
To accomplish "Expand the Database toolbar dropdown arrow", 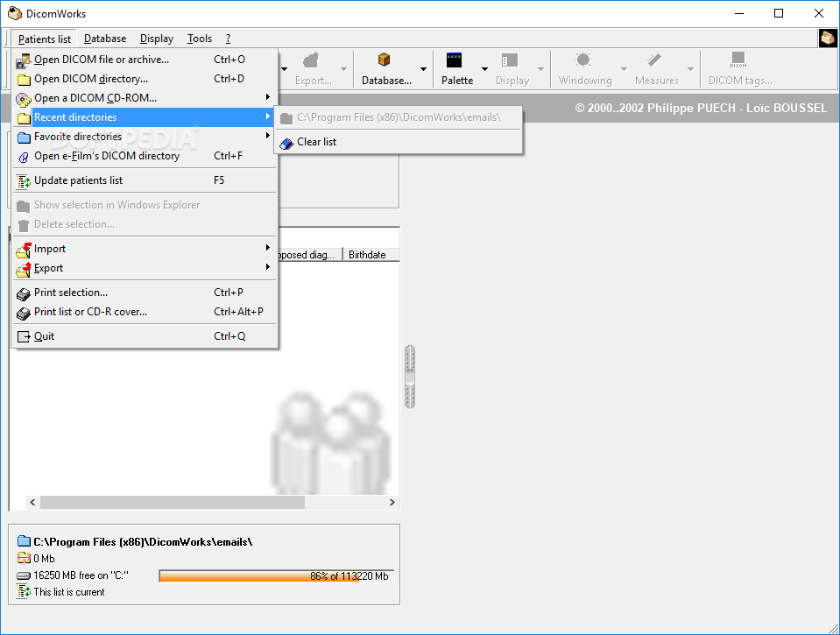I will pyautogui.click(x=423, y=68).
